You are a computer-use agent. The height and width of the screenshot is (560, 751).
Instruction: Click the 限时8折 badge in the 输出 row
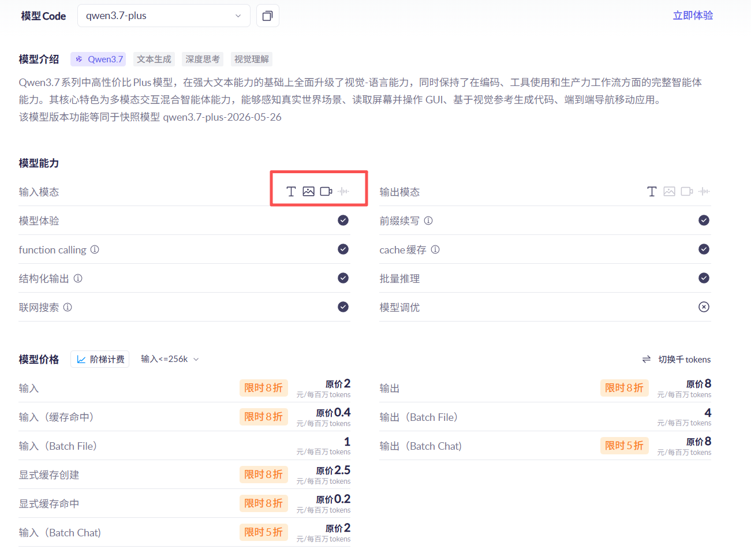tap(625, 388)
